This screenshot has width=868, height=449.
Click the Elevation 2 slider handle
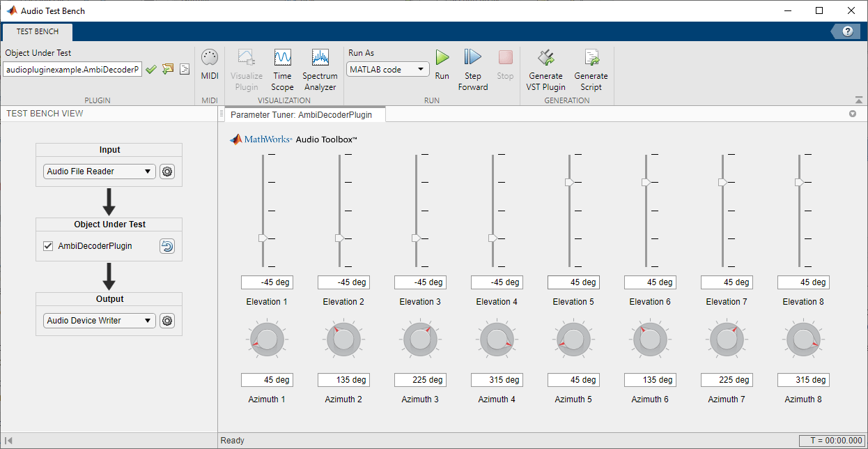click(x=339, y=238)
